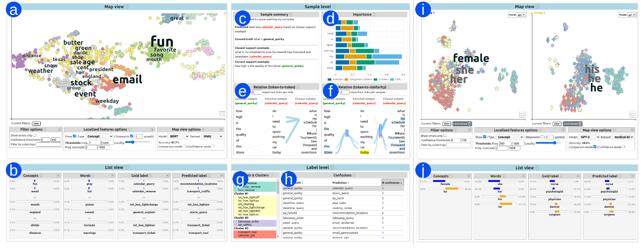Screen dimensions: 644x249
Task: Sort table by # confusions column header
Action: point(392,182)
